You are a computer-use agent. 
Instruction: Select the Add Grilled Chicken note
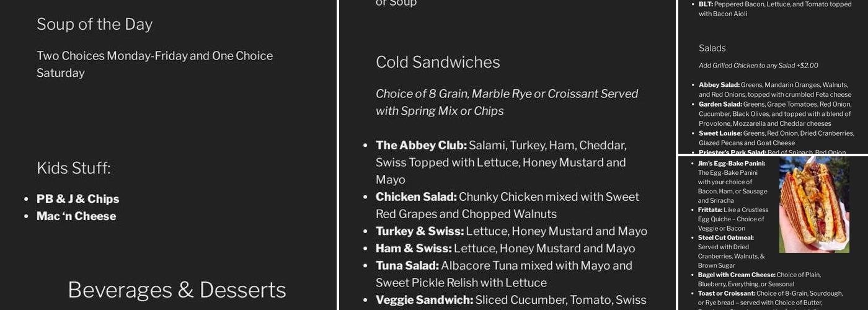[x=758, y=65]
